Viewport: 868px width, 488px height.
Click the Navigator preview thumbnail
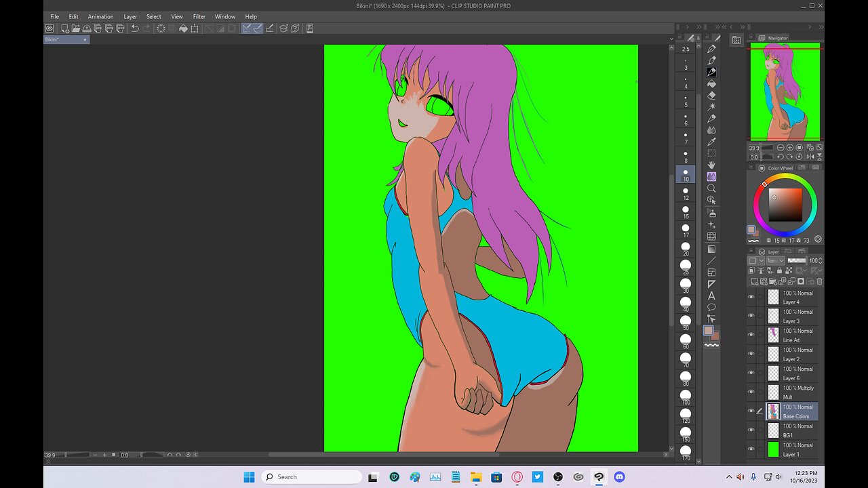[x=785, y=91]
